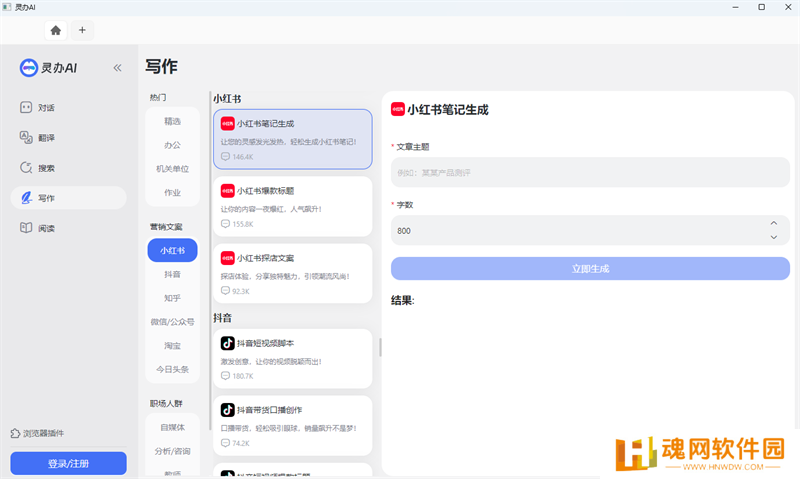
Task: Select the 知乎 category
Action: [172, 298]
